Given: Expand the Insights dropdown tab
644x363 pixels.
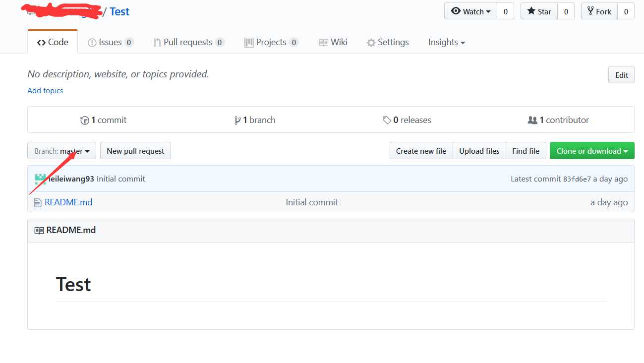Looking at the screenshot, I should 447,42.
